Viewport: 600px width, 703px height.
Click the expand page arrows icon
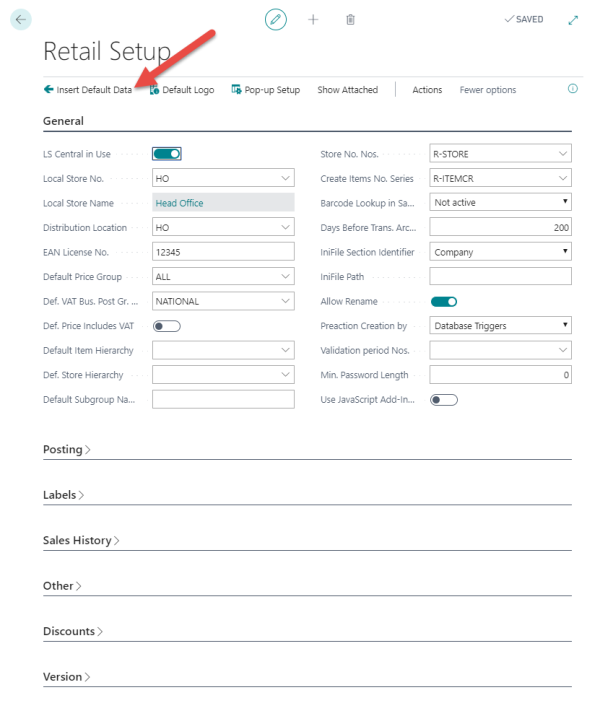coord(573,19)
